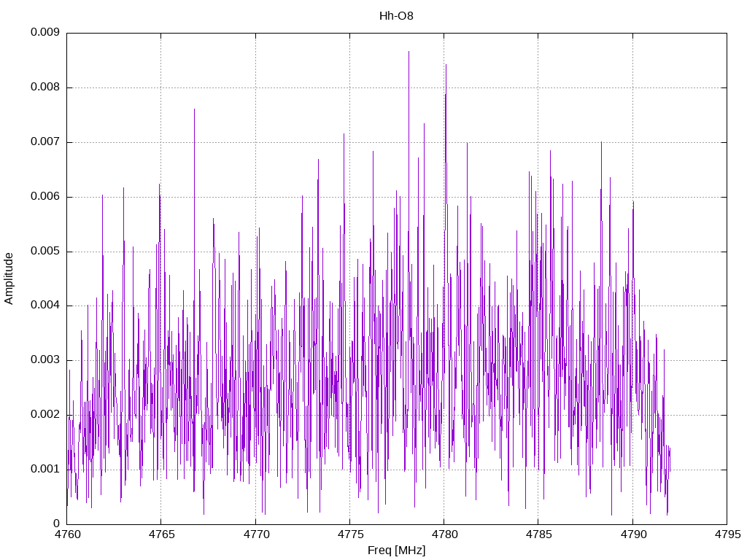Click the 0.007 y-axis tick label
This screenshot has width=747, height=560.
click(45, 142)
